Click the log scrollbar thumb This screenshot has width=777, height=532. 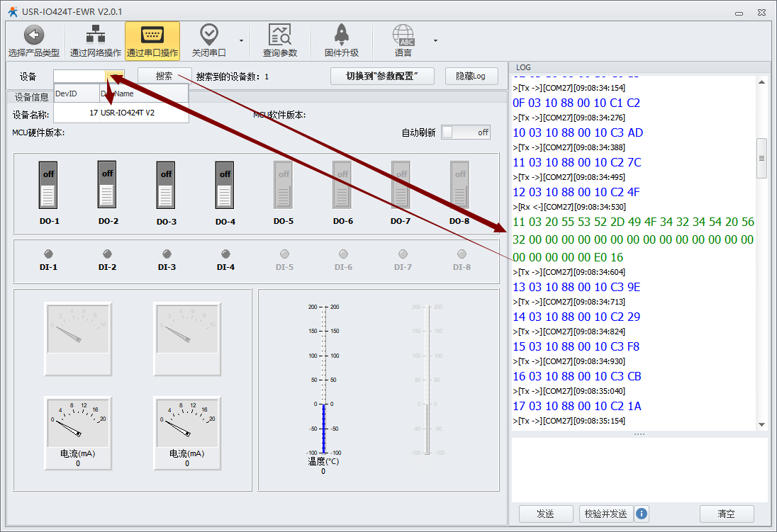pyautogui.click(x=761, y=158)
